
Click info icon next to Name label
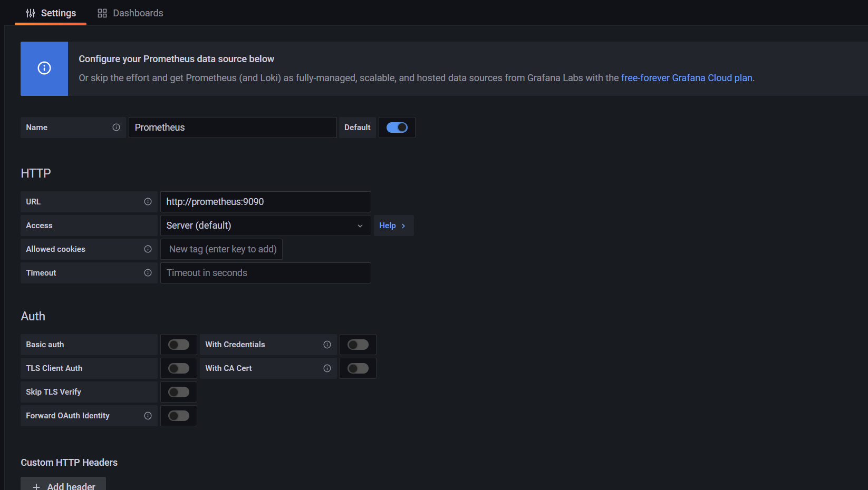pyautogui.click(x=116, y=128)
